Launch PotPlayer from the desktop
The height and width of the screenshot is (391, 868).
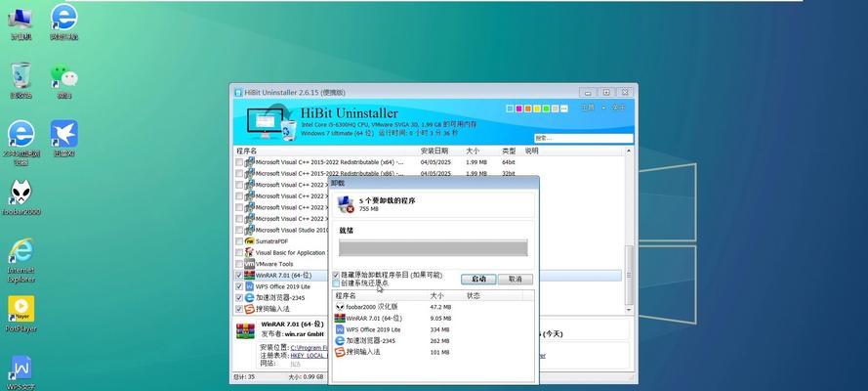tap(21, 314)
